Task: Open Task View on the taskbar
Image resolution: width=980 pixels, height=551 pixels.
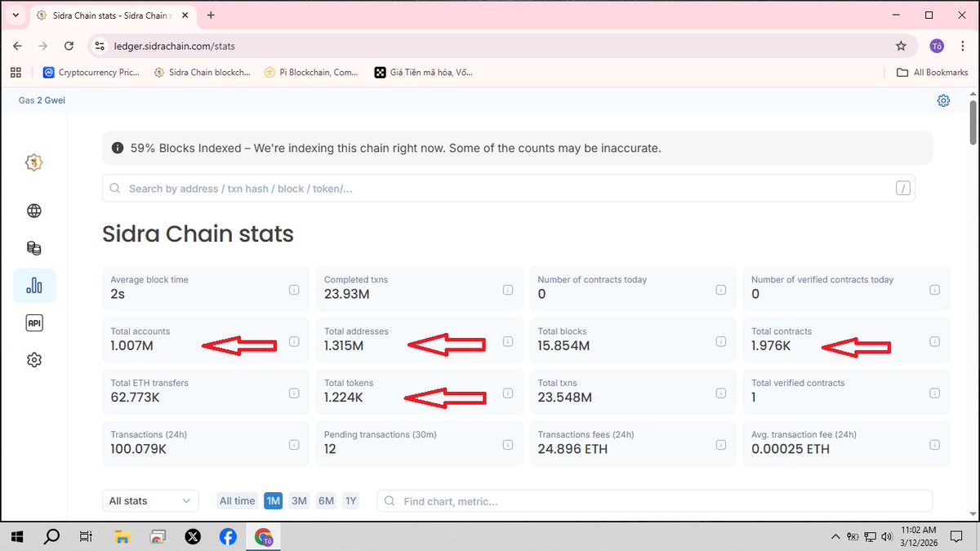Action: pos(86,536)
